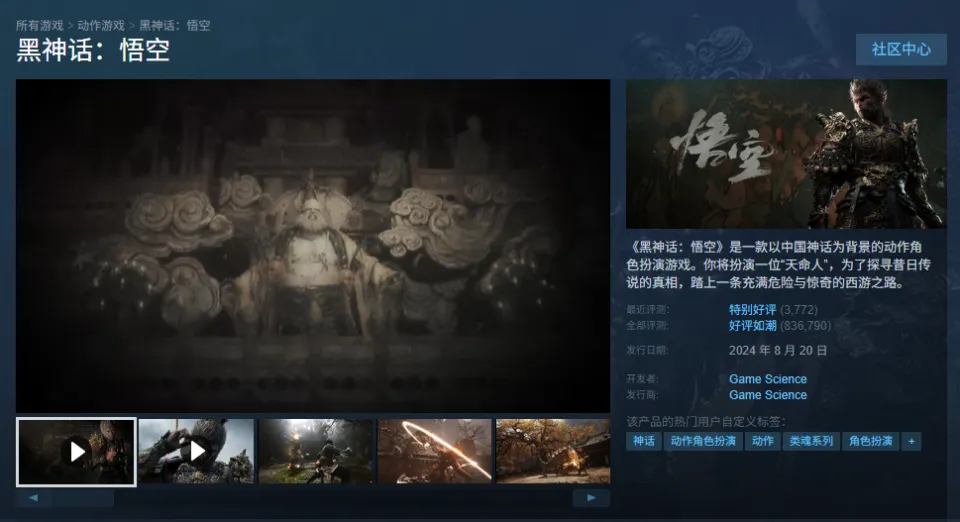
Task: Select the third screenshot thumbnail of forest scene
Action: (315, 452)
